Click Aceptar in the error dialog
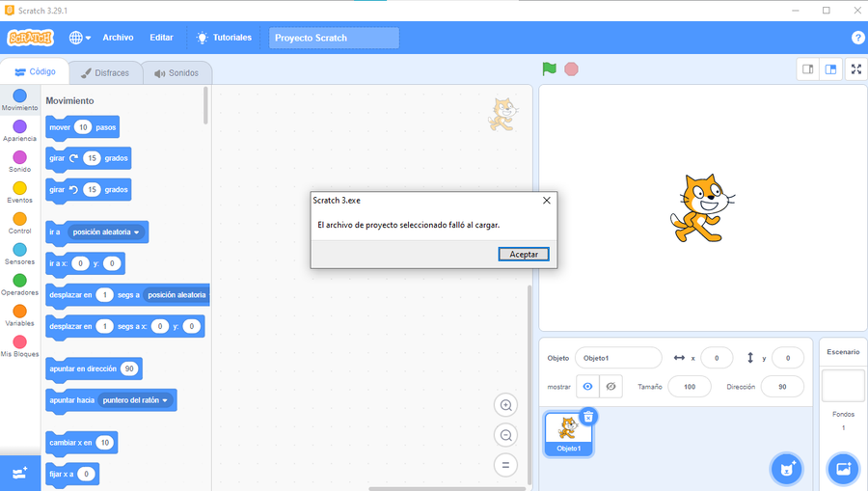Viewport: 868px width, 491px height. [523, 254]
